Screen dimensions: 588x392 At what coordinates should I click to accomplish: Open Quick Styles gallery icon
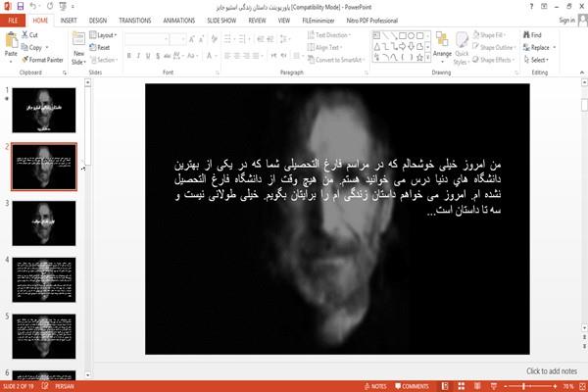pyautogui.click(x=462, y=40)
